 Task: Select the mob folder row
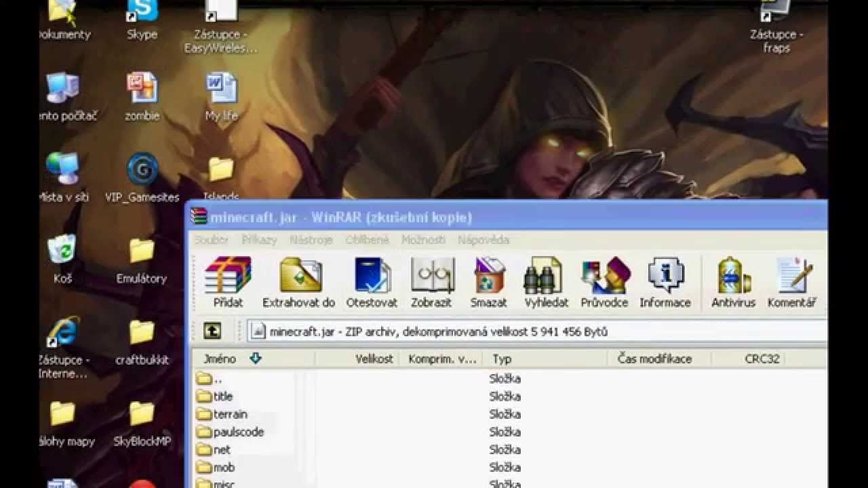tap(510, 466)
